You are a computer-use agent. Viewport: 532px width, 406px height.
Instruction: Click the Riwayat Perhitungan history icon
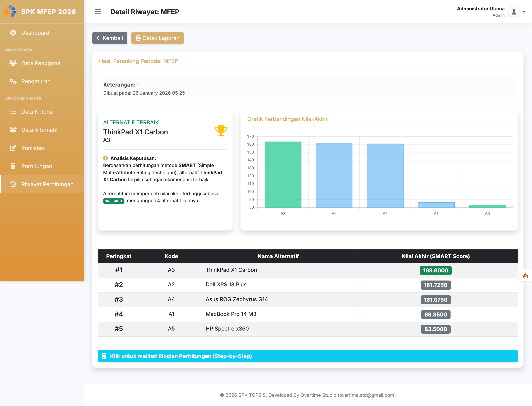(13, 184)
